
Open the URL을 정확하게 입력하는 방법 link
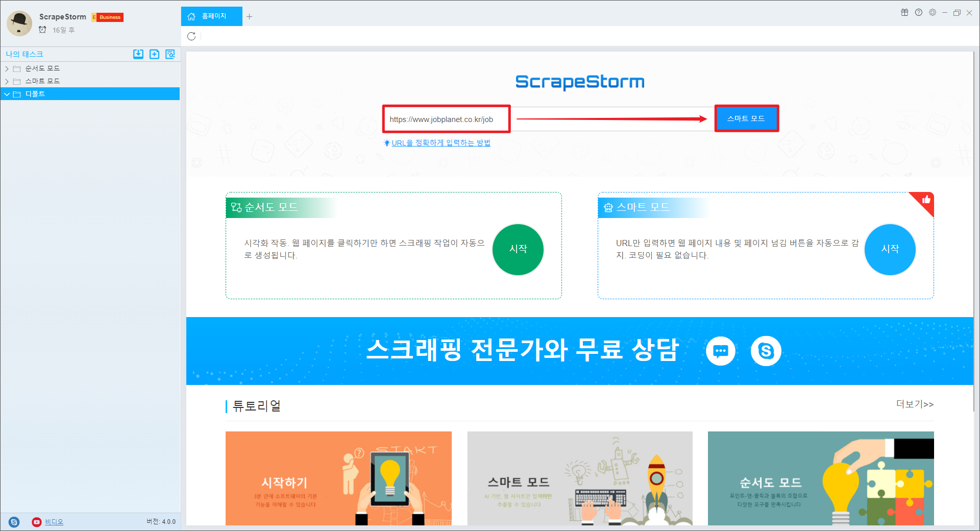[441, 143]
